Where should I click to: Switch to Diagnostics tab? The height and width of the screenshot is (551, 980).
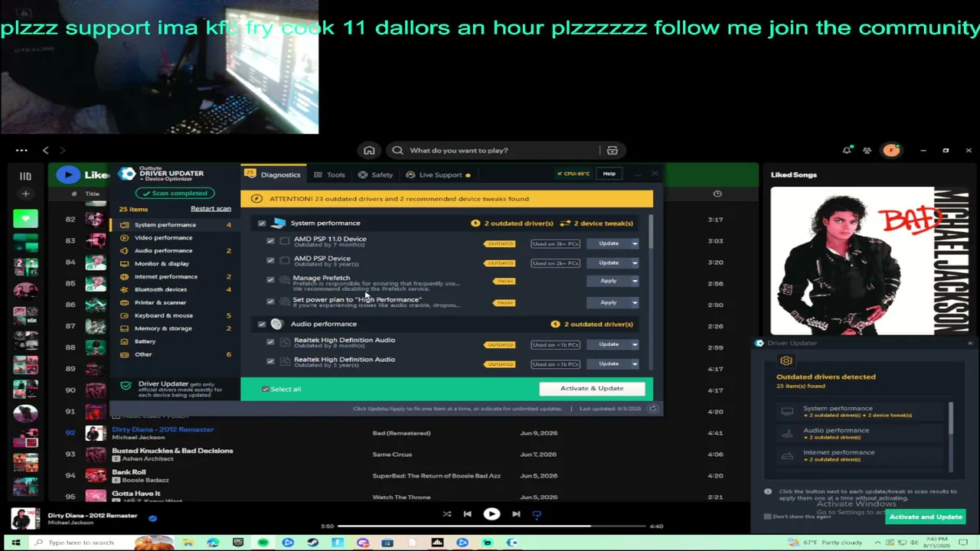(x=273, y=174)
